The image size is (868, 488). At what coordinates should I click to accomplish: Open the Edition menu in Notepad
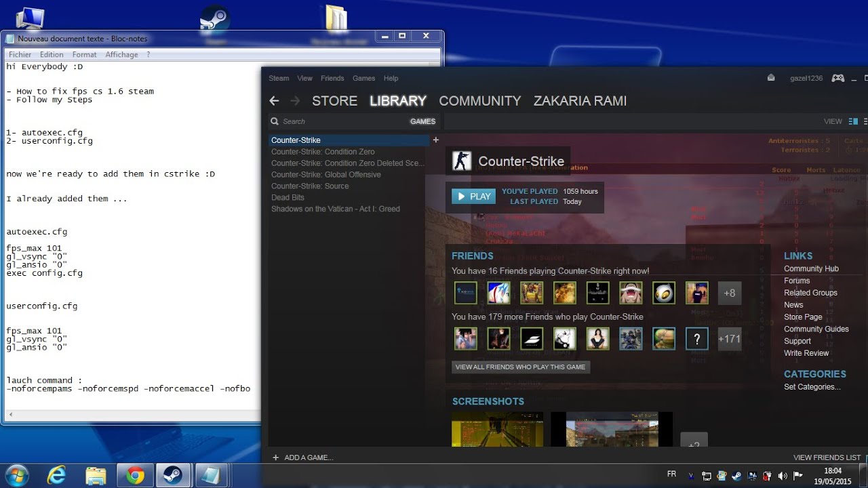[52, 54]
